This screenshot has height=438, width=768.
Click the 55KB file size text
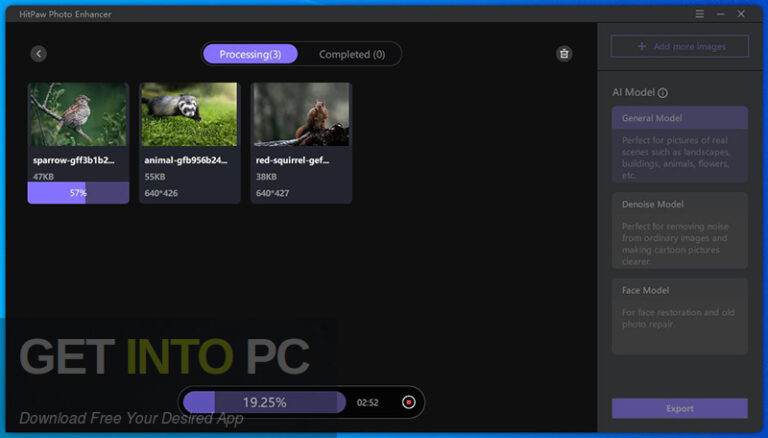coord(155,176)
